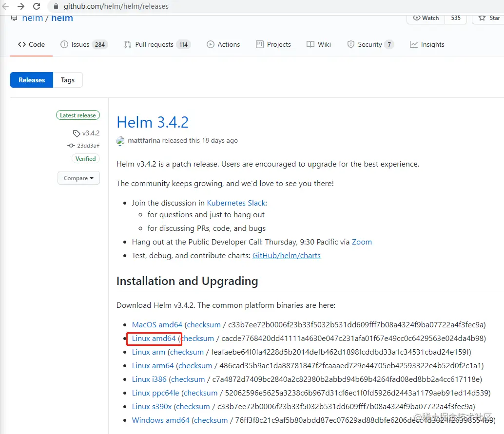Open the GitHub/helm/charts link
504x434 pixels.
coord(287,256)
